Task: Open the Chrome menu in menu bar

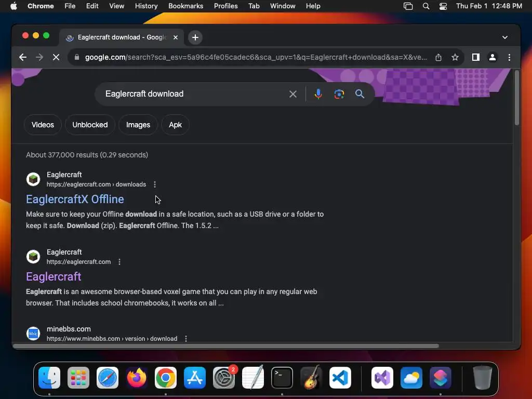Action: (41, 6)
